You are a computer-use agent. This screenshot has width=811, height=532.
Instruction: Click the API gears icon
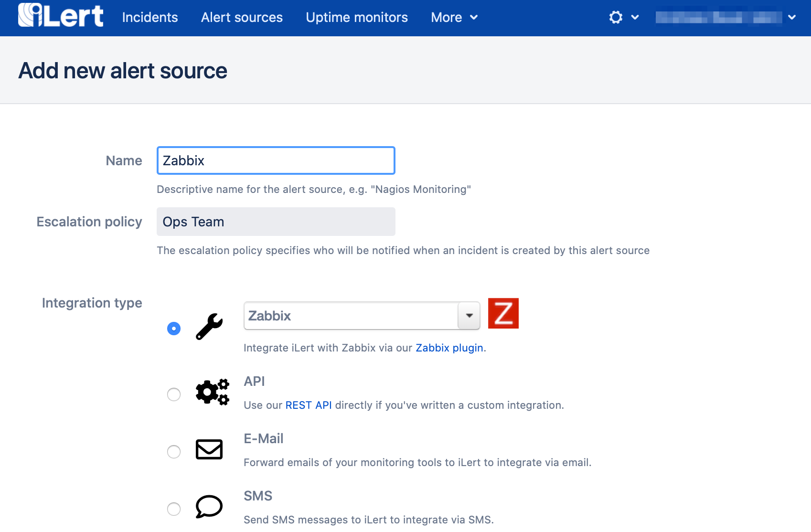(213, 392)
